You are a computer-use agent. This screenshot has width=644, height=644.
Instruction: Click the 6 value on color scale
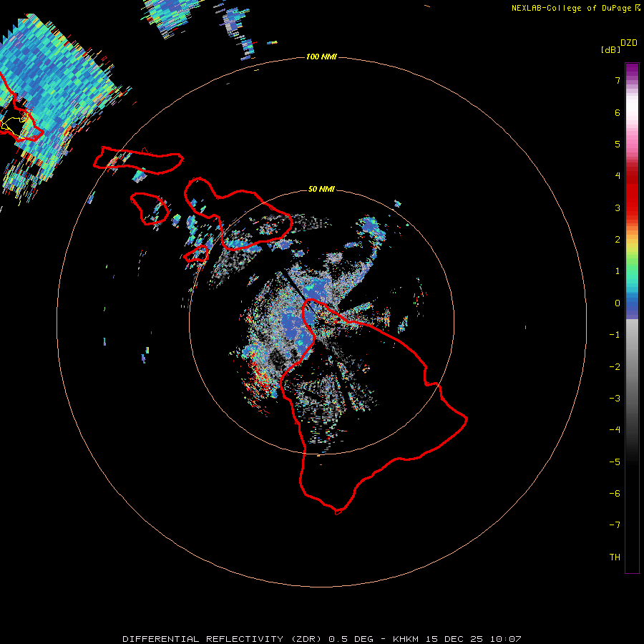click(618, 112)
